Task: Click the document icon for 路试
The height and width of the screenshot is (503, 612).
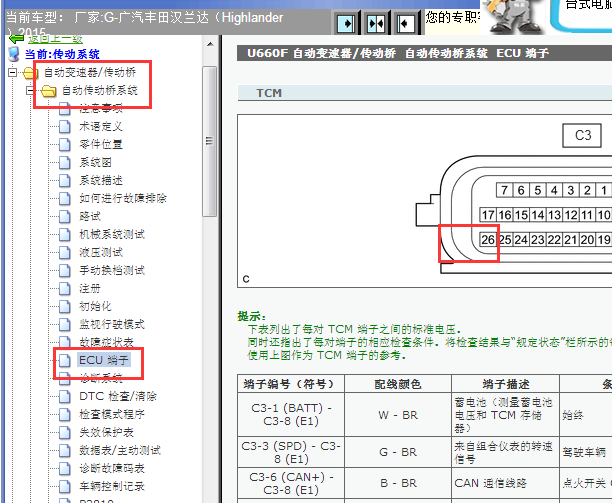Action: (x=65, y=216)
